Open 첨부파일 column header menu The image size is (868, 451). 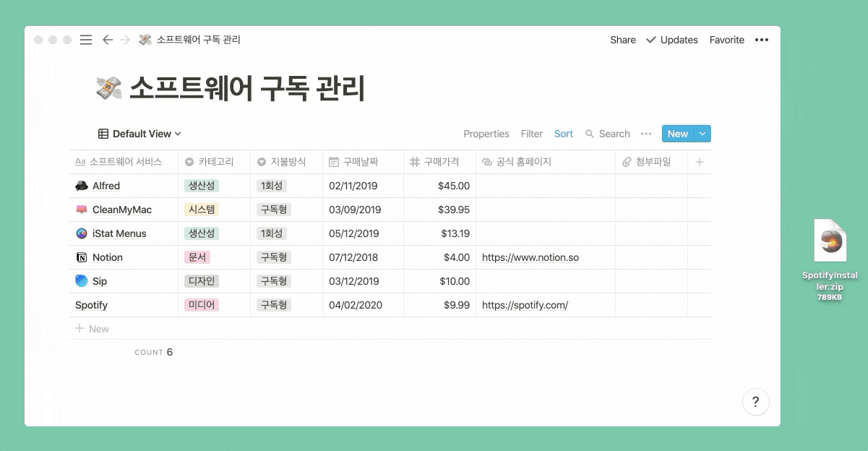click(x=652, y=162)
